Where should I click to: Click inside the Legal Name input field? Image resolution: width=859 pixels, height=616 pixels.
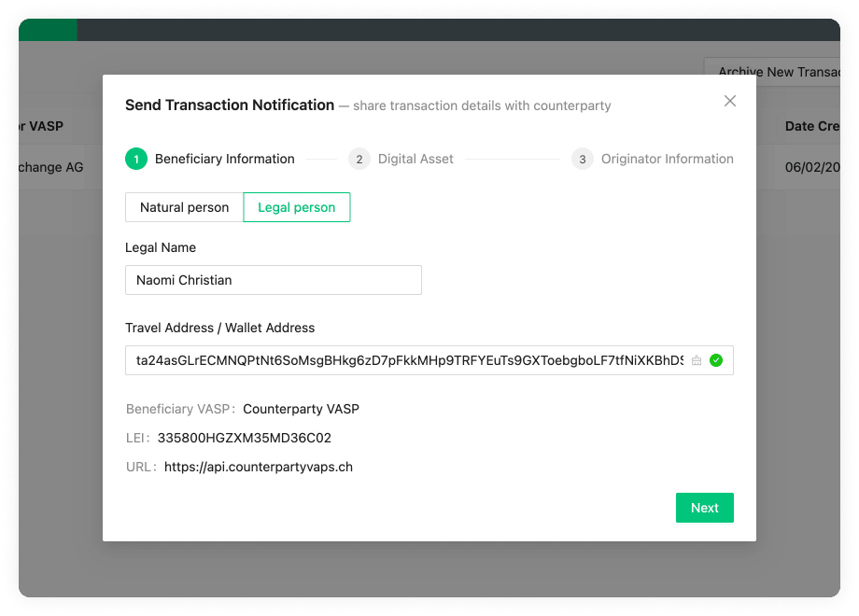pyautogui.click(x=273, y=280)
